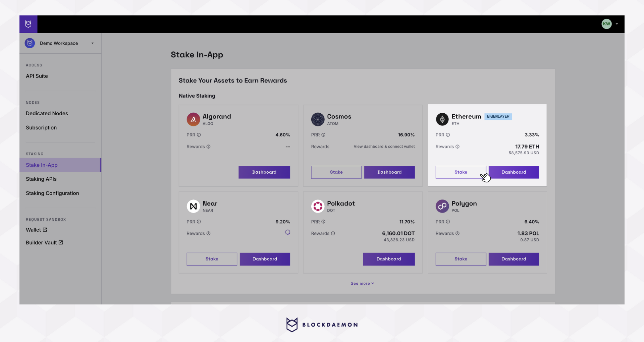644x342 pixels.
Task: Click the Polygon coin icon
Action: point(442,206)
